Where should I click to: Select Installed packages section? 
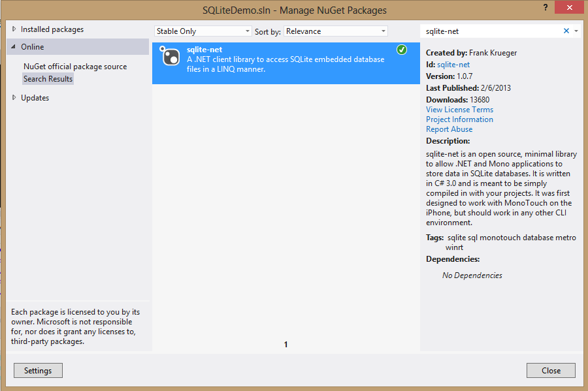(52, 29)
